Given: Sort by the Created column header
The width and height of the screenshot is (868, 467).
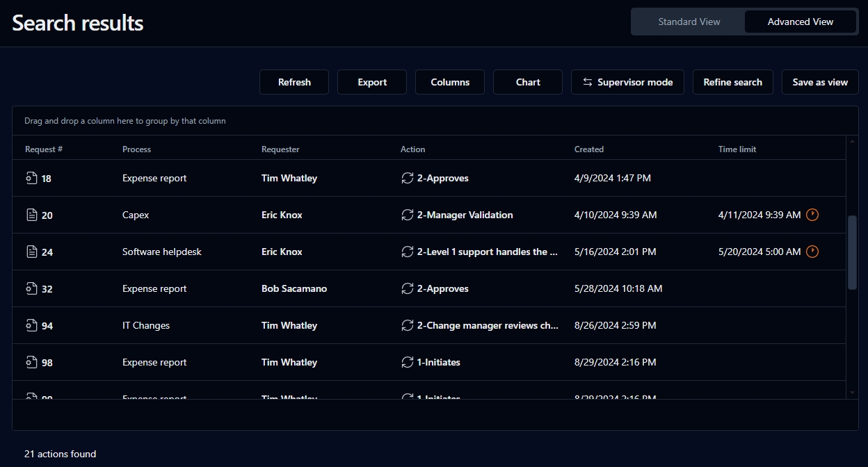Looking at the screenshot, I should point(589,149).
